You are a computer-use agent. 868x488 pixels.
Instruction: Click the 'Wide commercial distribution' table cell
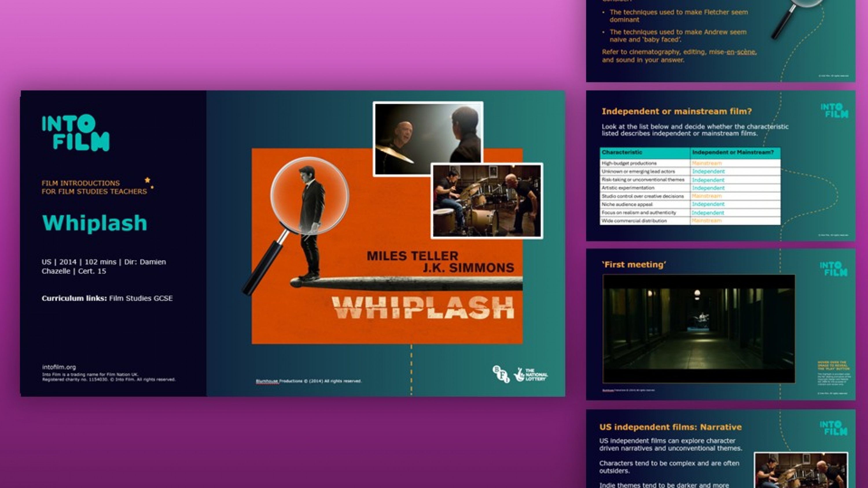coord(645,221)
